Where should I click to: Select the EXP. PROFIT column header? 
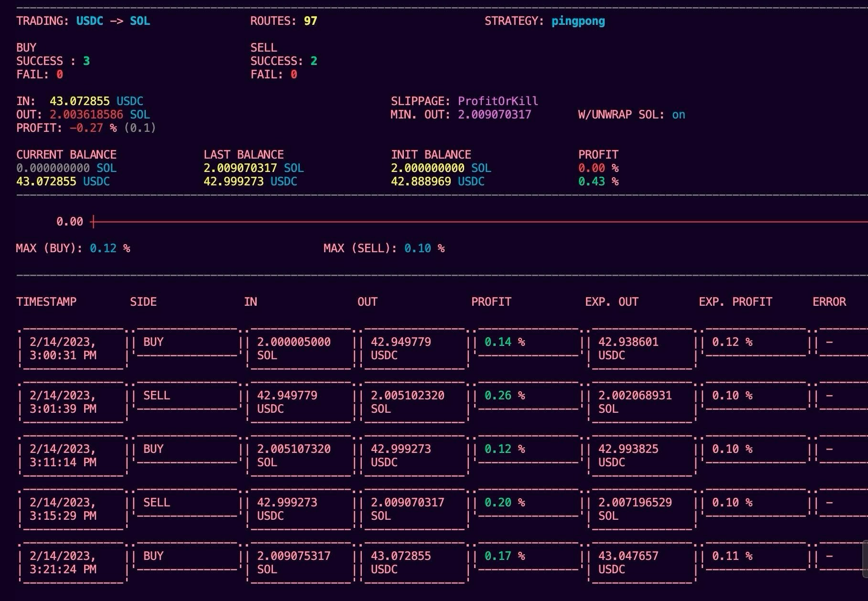735,302
